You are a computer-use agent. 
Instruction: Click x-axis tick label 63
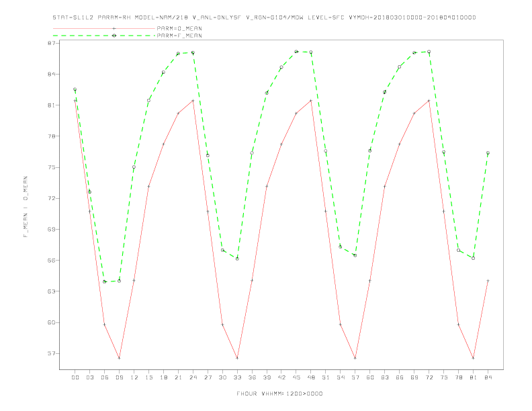385,377
